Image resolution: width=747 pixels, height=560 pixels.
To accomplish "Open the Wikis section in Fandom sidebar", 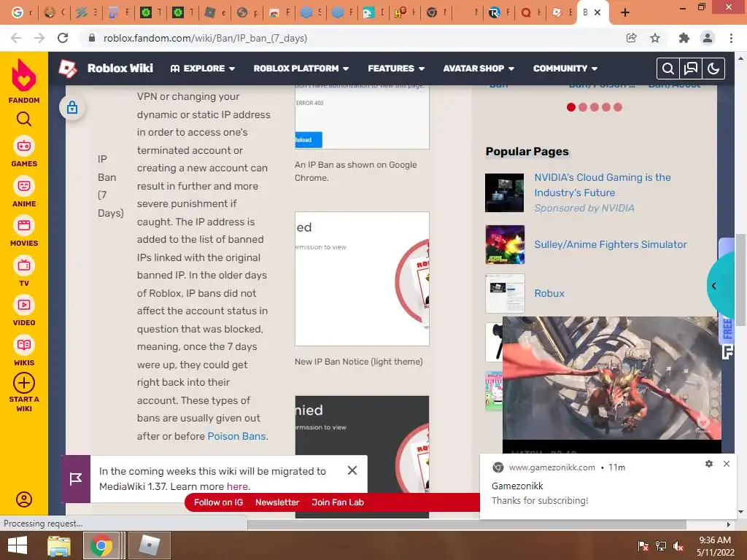I will 24,351.
